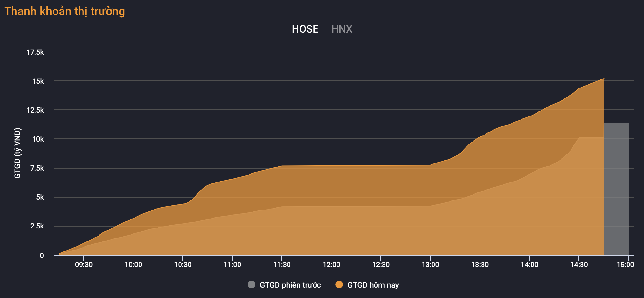Viewport: 644px width, 298px height.
Task: Switch to the HOSE tab
Action: pos(305,29)
